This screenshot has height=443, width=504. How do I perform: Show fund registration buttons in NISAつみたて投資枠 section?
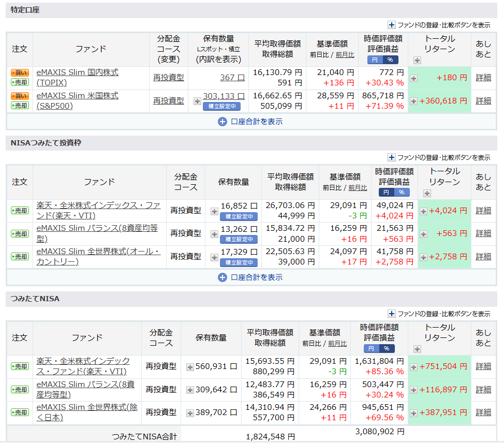click(x=439, y=157)
